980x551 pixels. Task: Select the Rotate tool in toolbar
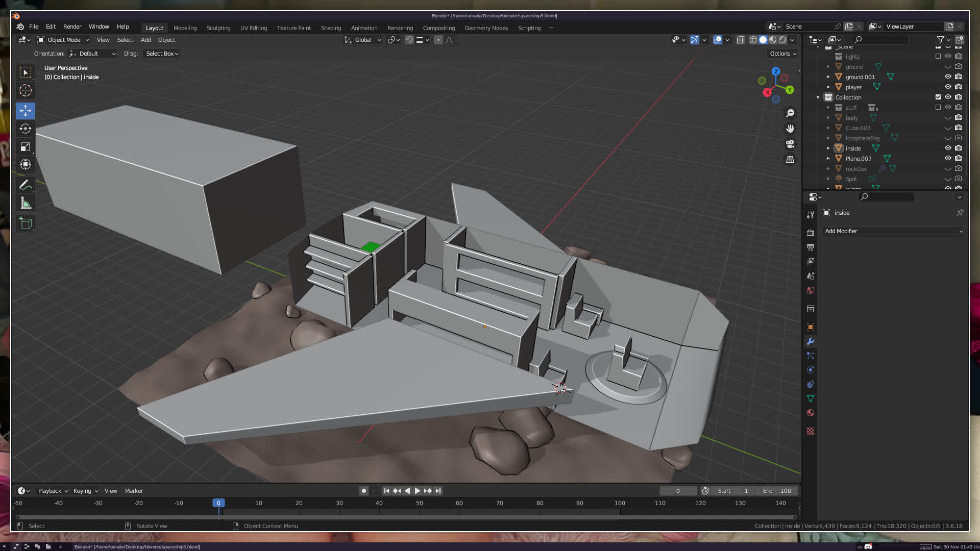pyautogui.click(x=26, y=129)
